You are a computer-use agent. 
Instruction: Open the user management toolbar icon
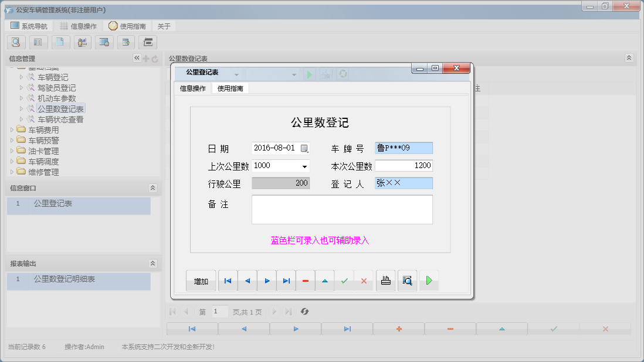pyautogui.click(x=82, y=42)
